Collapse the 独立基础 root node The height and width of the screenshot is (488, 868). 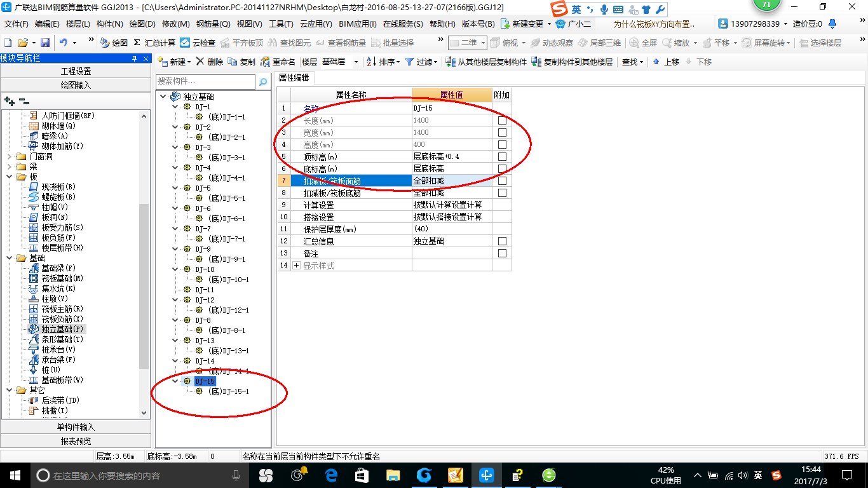coord(163,97)
